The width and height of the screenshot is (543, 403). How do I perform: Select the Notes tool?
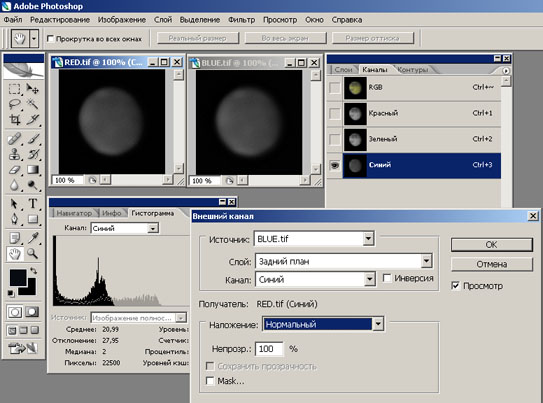coord(14,238)
